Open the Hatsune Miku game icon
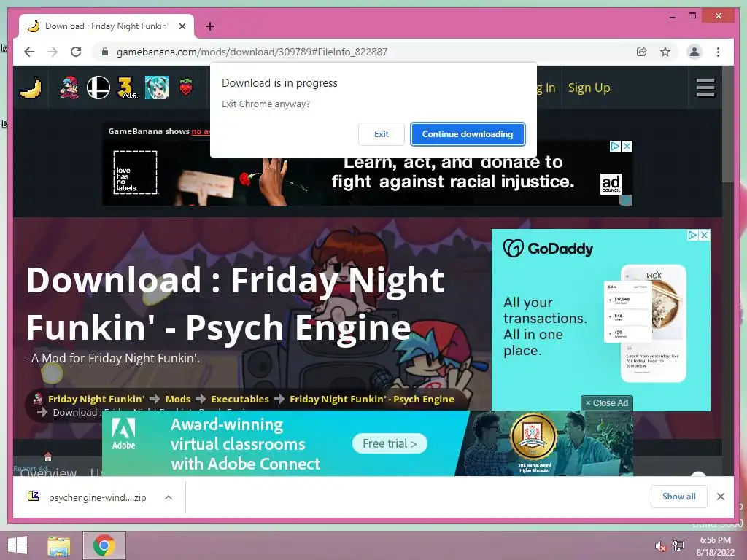Viewport: 747px width, 560px height. (x=157, y=87)
